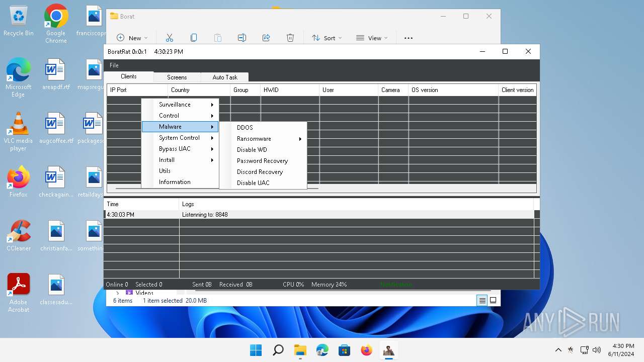Open the Microsoft Edge desktop shortcut

19,76
